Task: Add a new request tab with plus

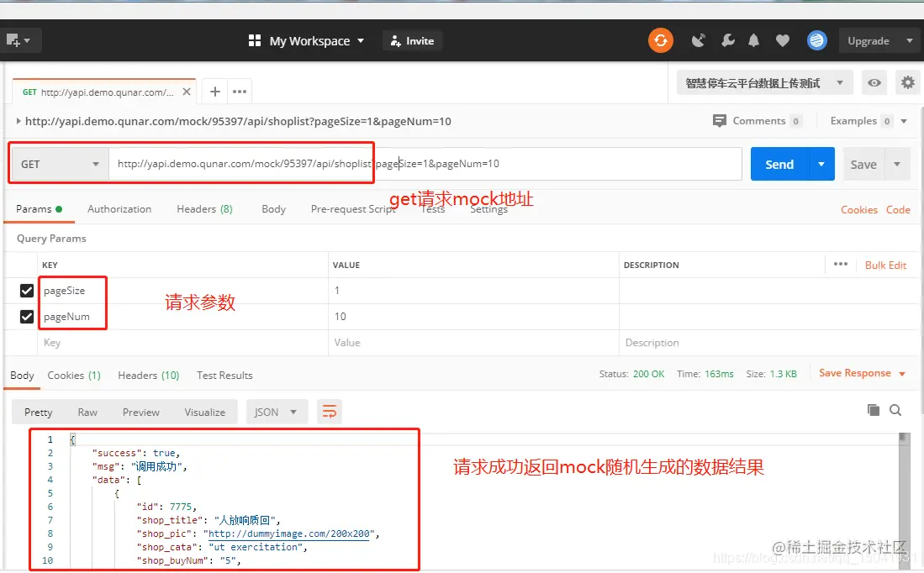Action: [215, 92]
